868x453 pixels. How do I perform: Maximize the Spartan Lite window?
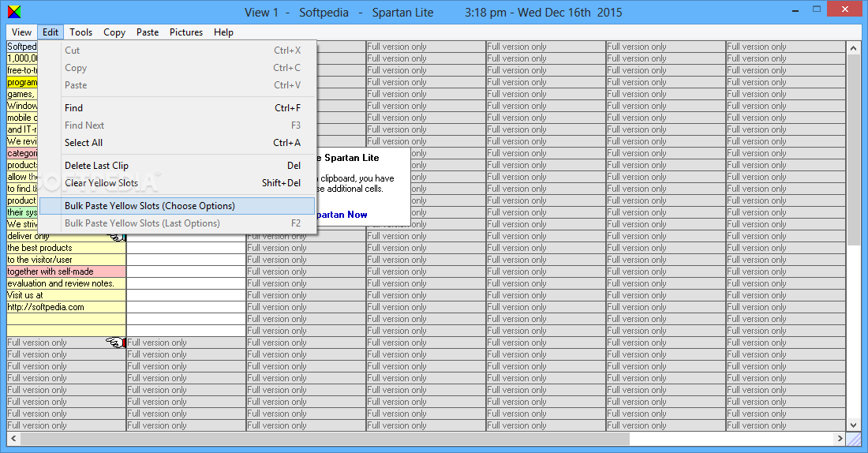click(x=817, y=9)
